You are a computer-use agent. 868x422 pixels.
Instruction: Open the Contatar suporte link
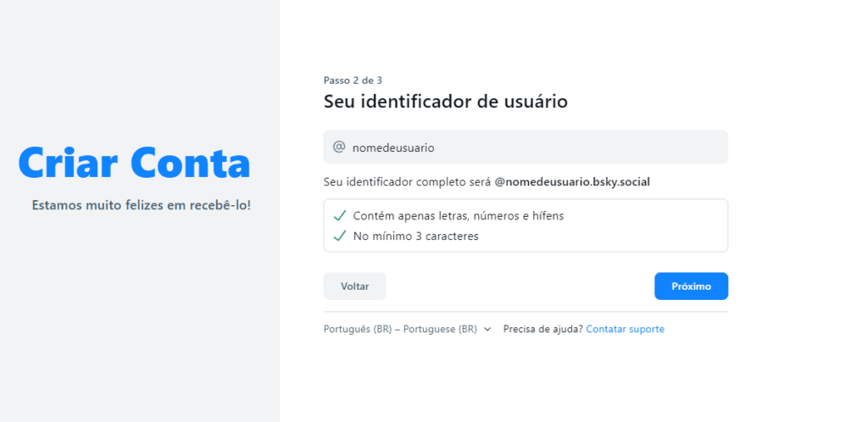pyautogui.click(x=625, y=329)
